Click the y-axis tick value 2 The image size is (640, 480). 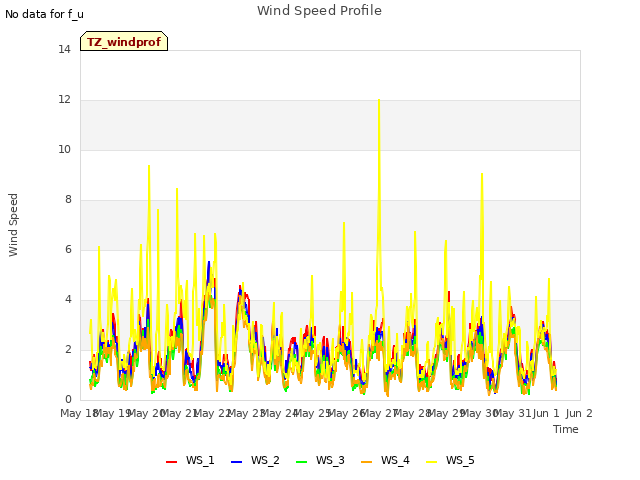click(68, 349)
